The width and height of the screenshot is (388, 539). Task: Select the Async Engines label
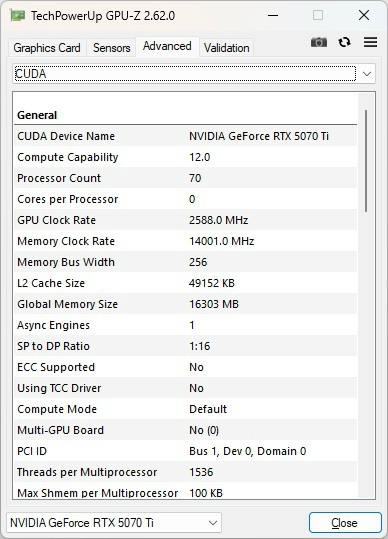pyautogui.click(x=53, y=325)
